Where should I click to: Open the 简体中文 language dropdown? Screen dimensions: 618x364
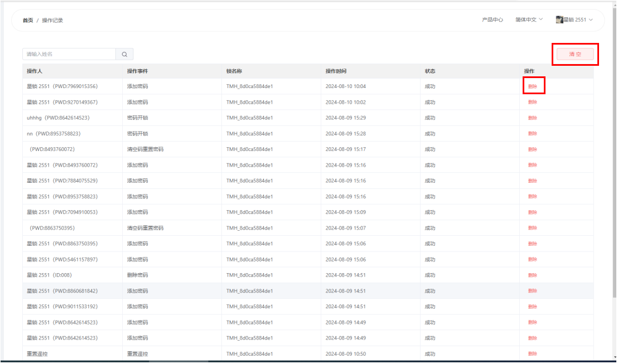click(x=528, y=20)
